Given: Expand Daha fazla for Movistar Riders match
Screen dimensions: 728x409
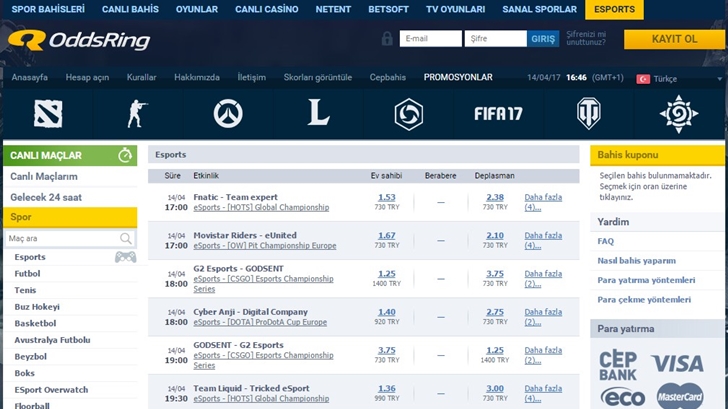Looking at the screenshot, I should 543,240.
